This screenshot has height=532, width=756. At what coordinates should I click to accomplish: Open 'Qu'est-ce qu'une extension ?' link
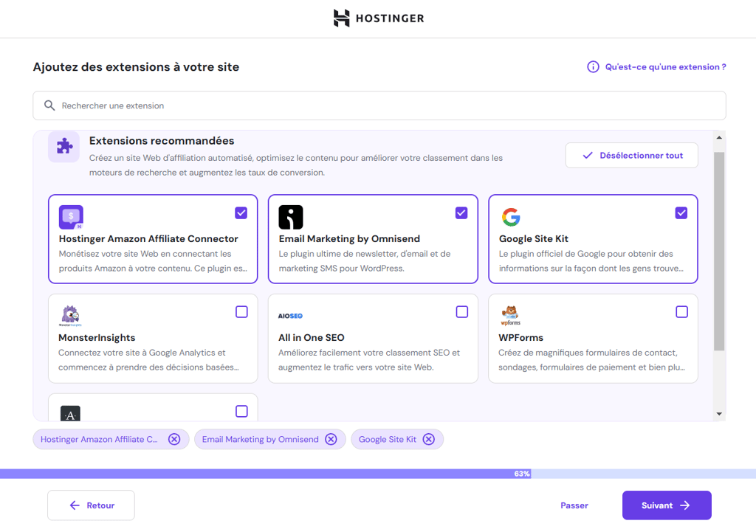(x=665, y=67)
